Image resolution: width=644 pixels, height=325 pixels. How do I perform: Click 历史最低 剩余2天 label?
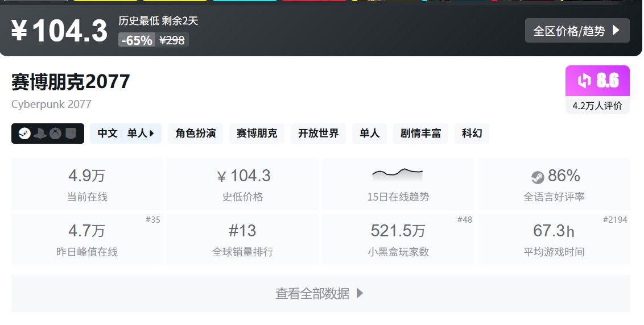tap(159, 21)
